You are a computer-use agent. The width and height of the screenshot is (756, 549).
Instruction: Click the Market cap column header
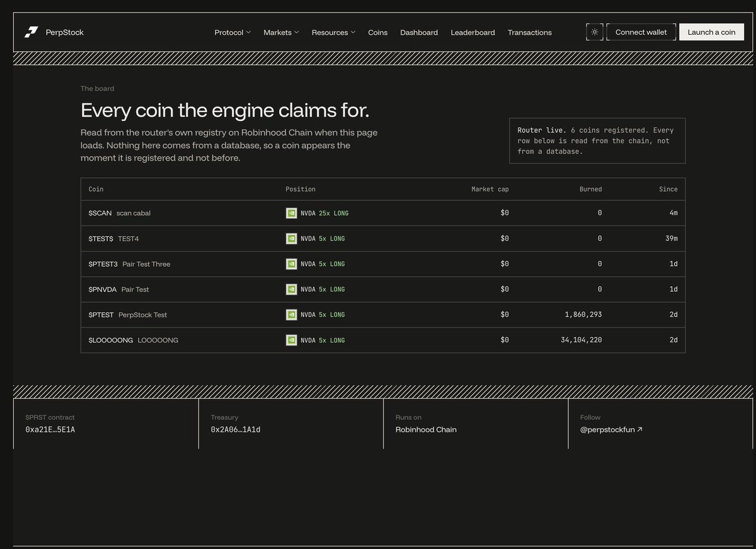(x=490, y=189)
